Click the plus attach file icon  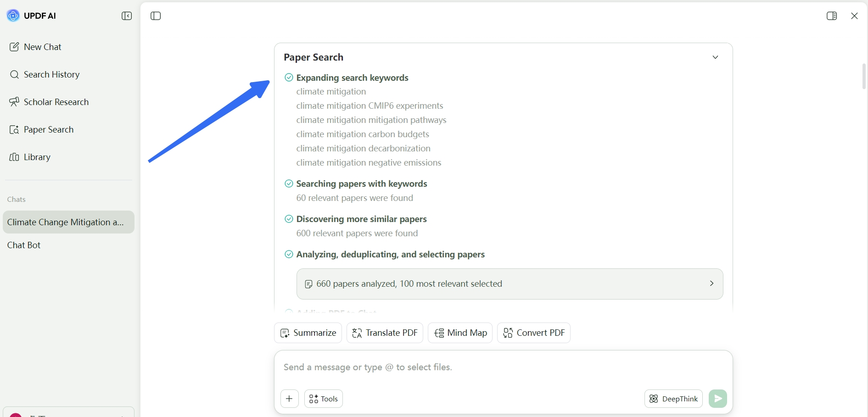(289, 399)
